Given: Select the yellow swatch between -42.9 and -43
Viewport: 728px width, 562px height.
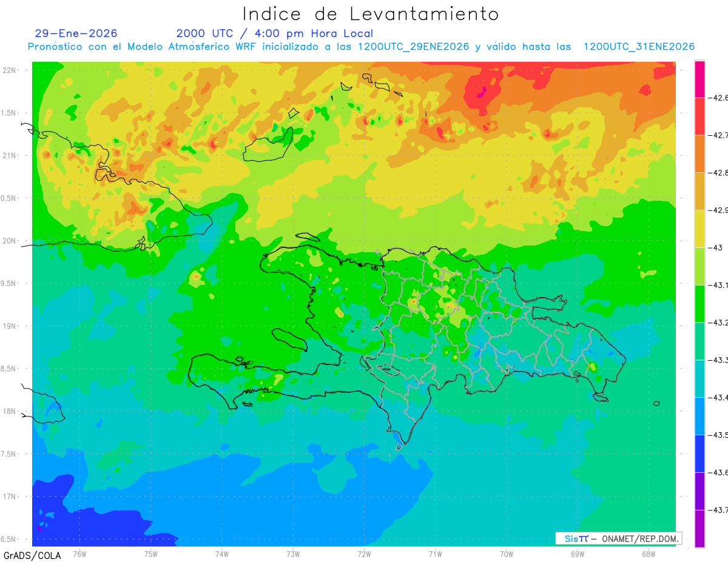Looking at the screenshot, I should click(699, 229).
